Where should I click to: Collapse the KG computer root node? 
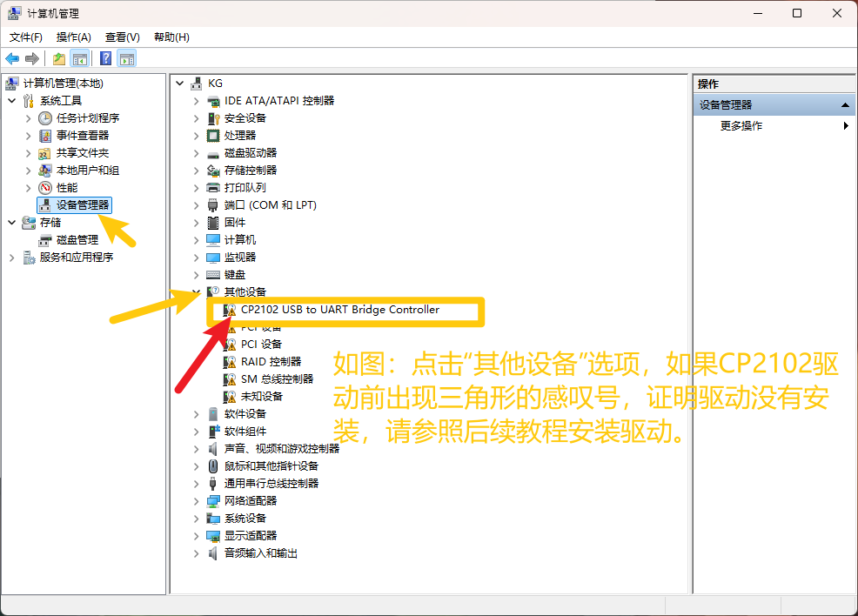click(x=180, y=84)
